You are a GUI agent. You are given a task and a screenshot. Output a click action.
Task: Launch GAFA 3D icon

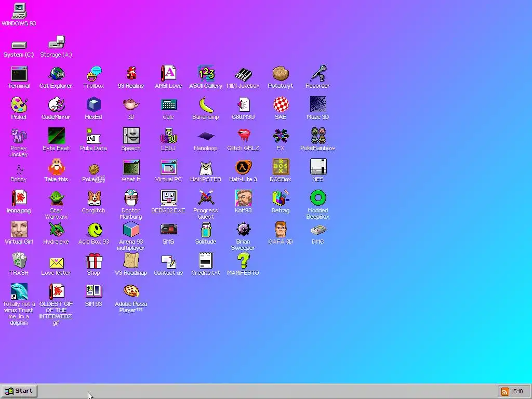[x=281, y=229]
